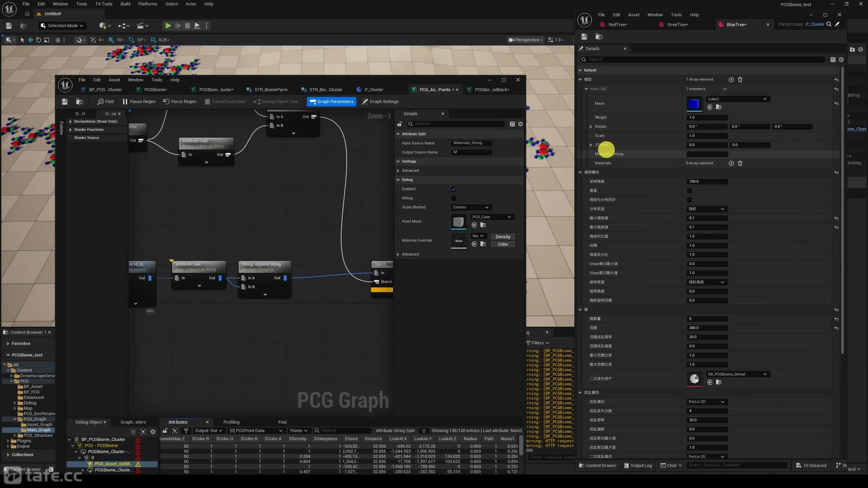
Task: Add element to Materials array
Action: tap(731, 163)
